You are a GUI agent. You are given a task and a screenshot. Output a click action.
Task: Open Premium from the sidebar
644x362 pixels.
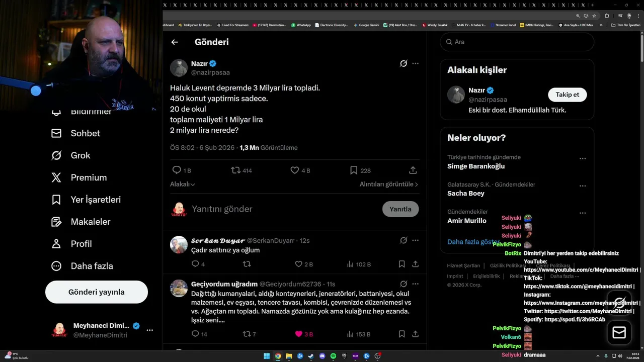(79, 177)
